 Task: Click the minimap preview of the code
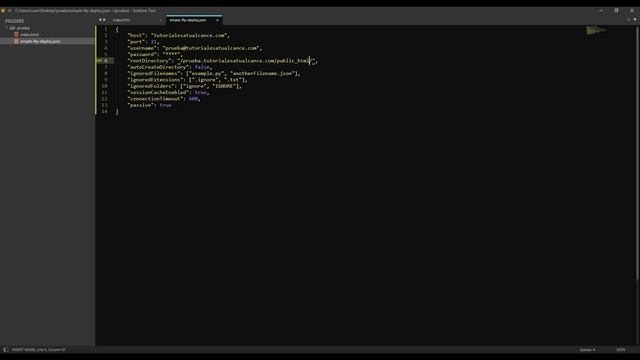596,30
